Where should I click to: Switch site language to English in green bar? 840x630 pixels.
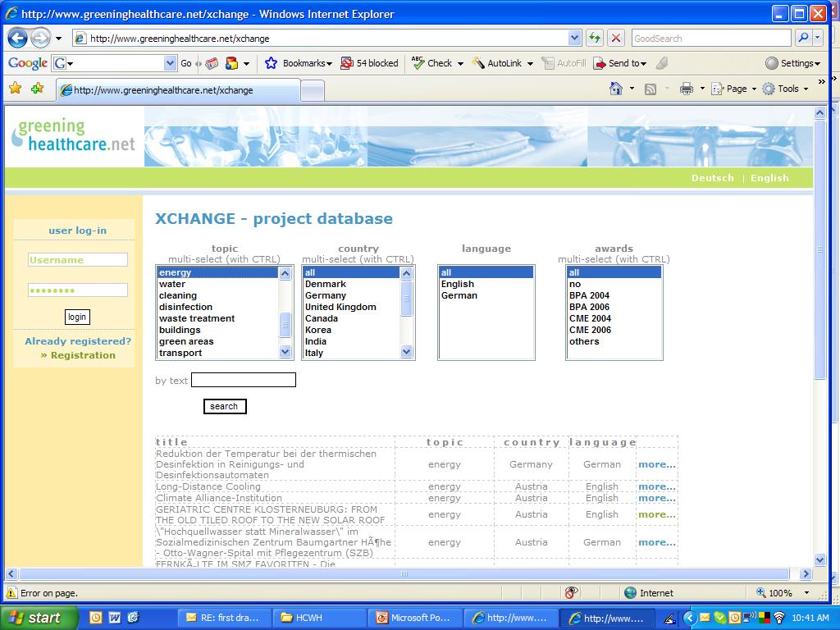[x=769, y=178]
